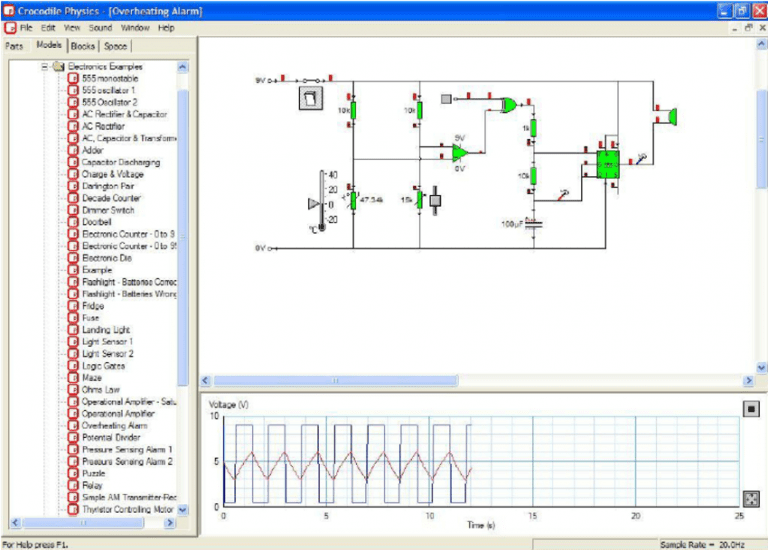Click model list horizontal scroll left arrow
Screen dimensions: 768x550
(x=15, y=523)
